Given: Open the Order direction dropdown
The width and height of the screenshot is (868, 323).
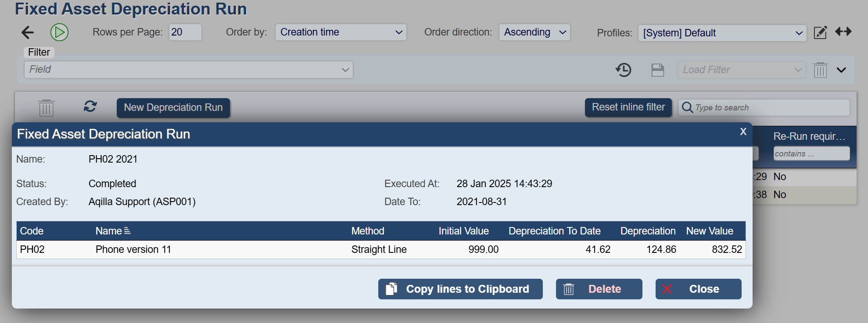Looking at the screenshot, I should [x=534, y=32].
